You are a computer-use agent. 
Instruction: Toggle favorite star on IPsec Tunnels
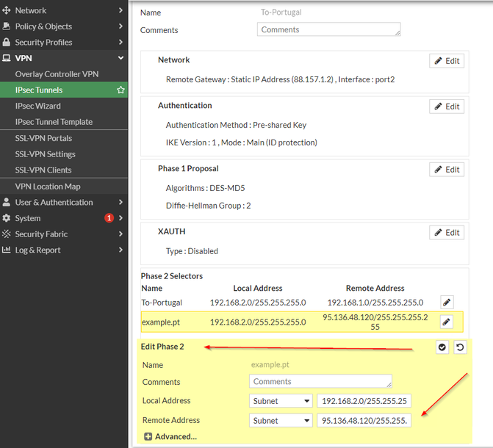[120, 90]
